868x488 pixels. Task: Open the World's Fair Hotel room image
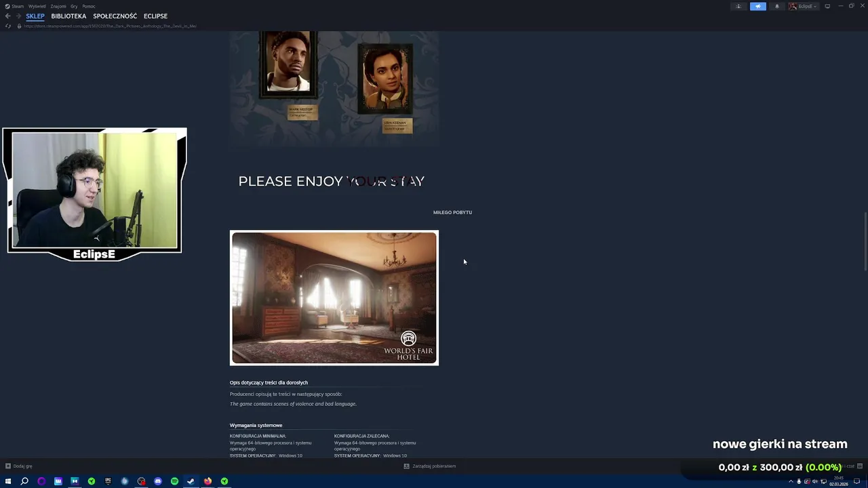[334, 298]
